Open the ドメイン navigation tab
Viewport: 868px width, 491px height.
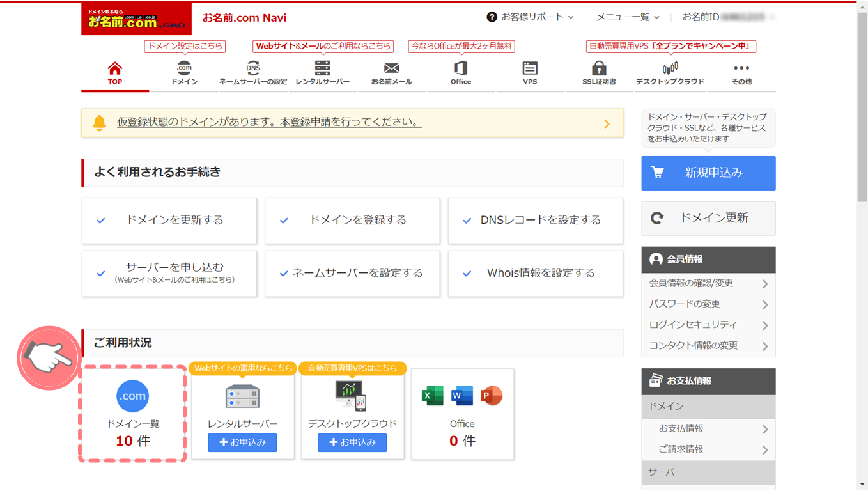(184, 74)
